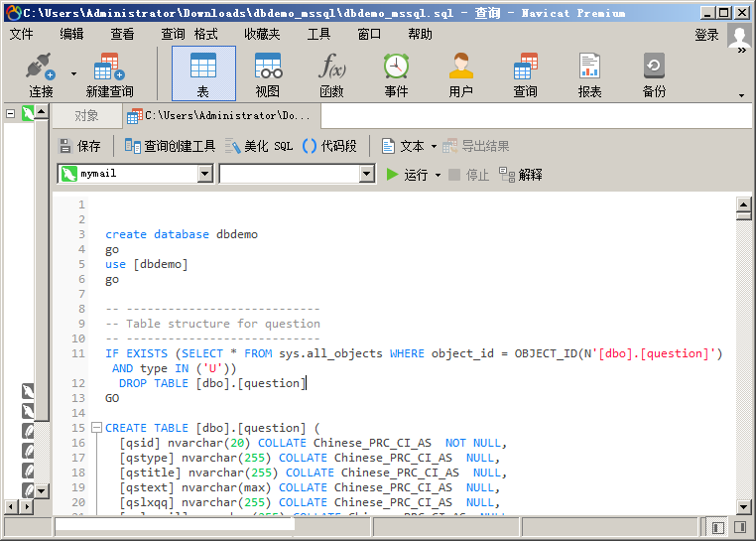Open the mymail connection dropdown

(x=205, y=174)
